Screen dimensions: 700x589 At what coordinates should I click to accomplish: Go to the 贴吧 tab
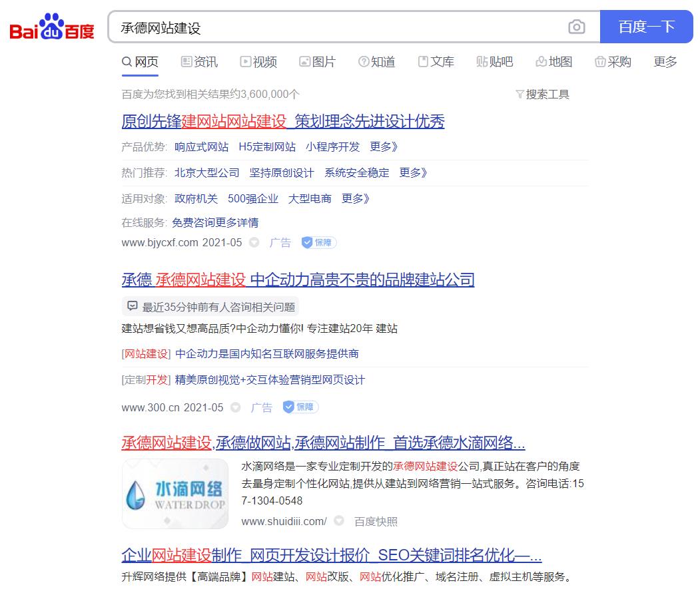pyautogui.click(x=495, y=62)
